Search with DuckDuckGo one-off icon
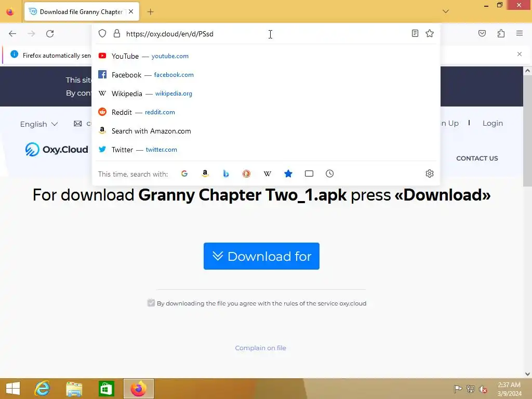 247,174
